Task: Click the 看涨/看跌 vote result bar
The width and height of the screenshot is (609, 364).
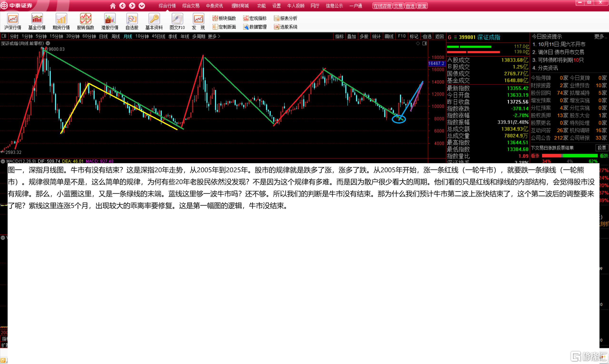Action: (x=569, y=156)
